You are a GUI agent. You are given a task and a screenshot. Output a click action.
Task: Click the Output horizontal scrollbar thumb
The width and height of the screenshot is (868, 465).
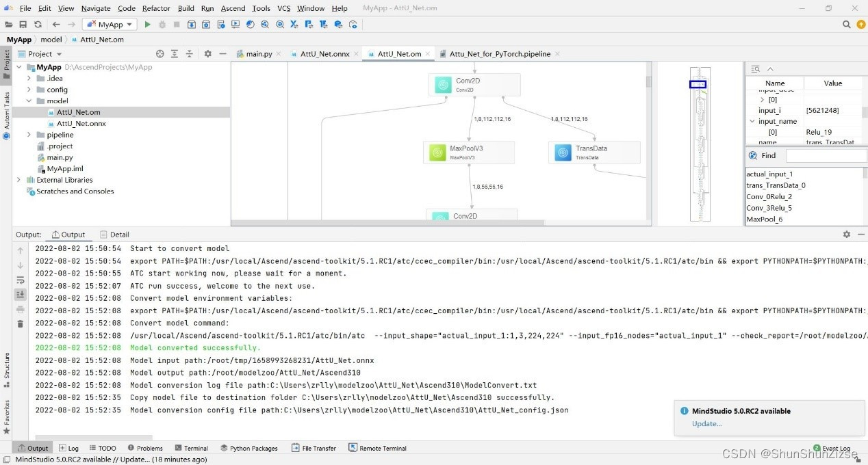(x=92, y=438)
